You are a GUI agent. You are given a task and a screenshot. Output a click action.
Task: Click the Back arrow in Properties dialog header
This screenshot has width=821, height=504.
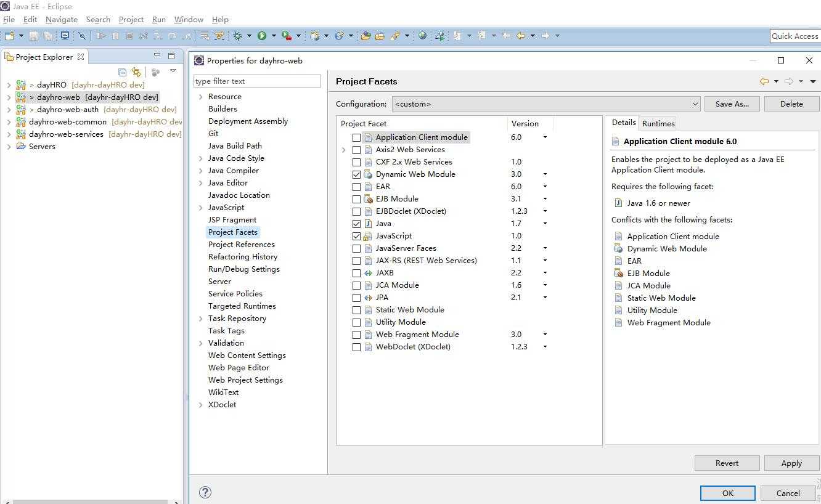coord(764,81)
